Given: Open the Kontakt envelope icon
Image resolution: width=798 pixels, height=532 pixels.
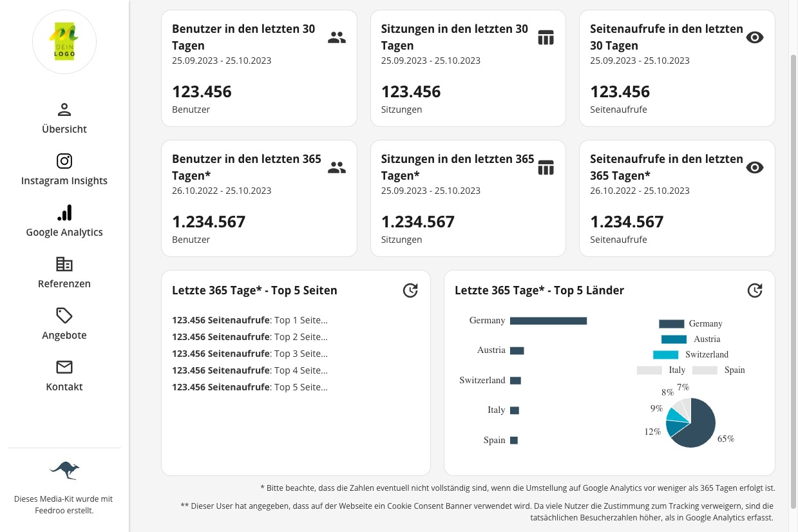Looking at the screenshot, I should click(x=64, y=367).
